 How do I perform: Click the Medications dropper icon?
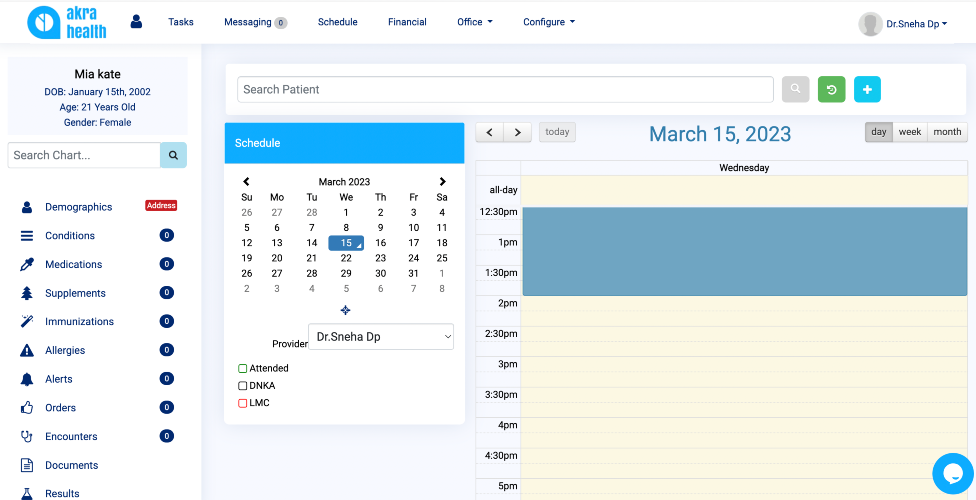(x=27, y=264)
